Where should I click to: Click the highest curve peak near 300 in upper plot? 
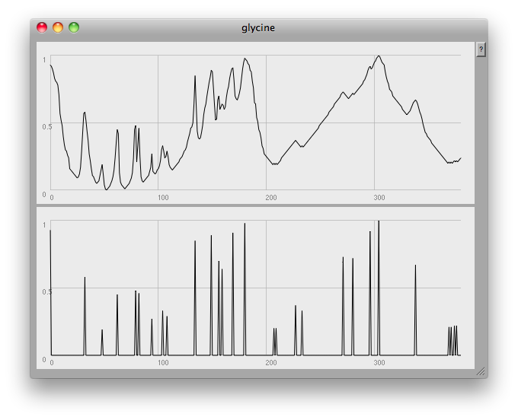379,56
